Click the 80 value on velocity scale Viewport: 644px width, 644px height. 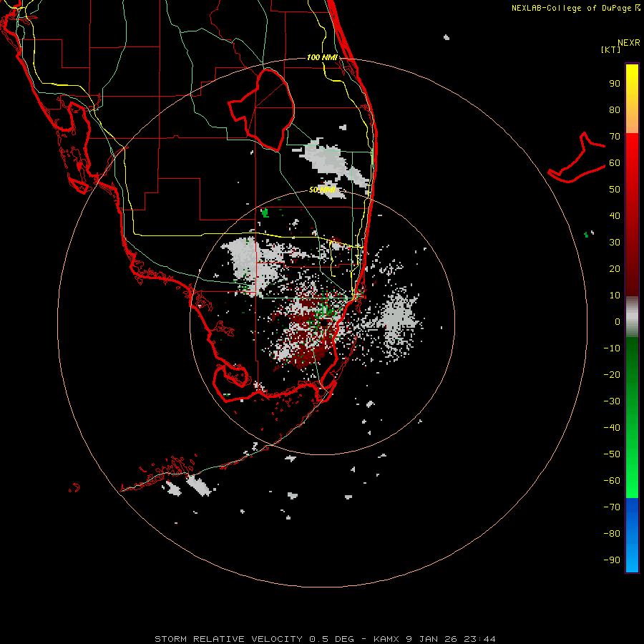pos(615,109)
